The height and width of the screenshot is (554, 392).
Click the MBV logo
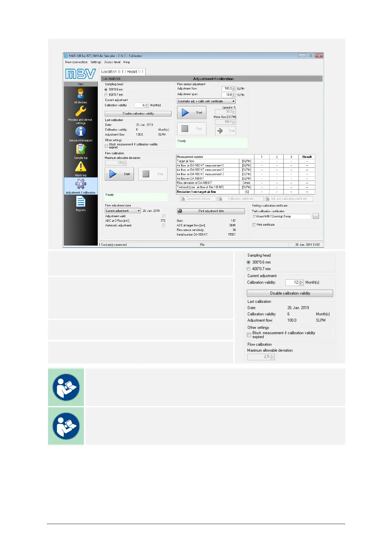point(81,74)
